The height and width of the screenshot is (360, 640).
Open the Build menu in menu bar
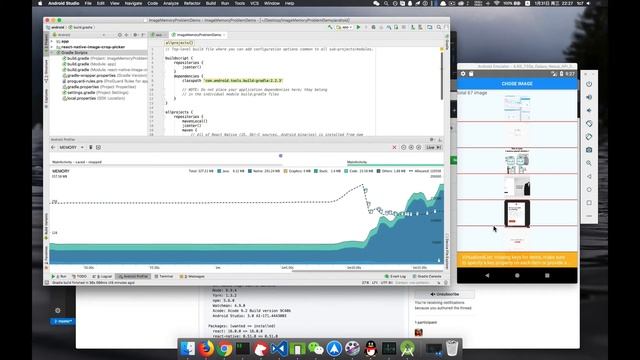pos(211,3)
